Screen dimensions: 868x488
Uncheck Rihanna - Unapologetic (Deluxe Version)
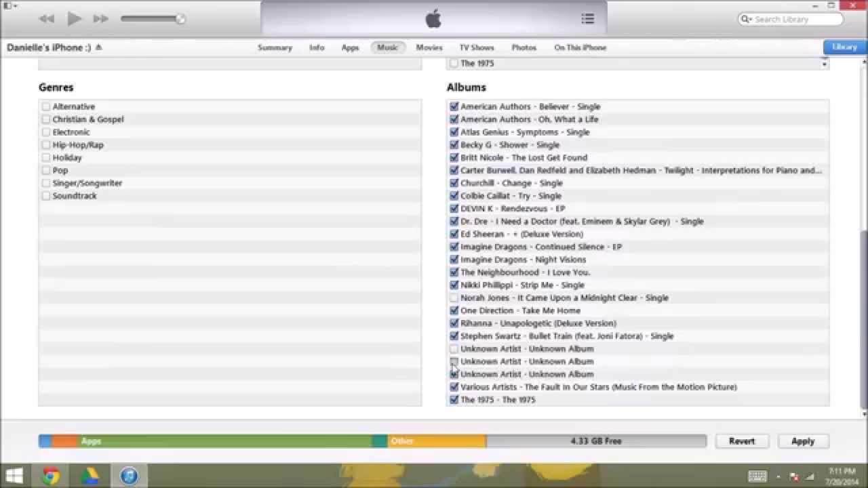pyautogui.click(x=454, y=323)
